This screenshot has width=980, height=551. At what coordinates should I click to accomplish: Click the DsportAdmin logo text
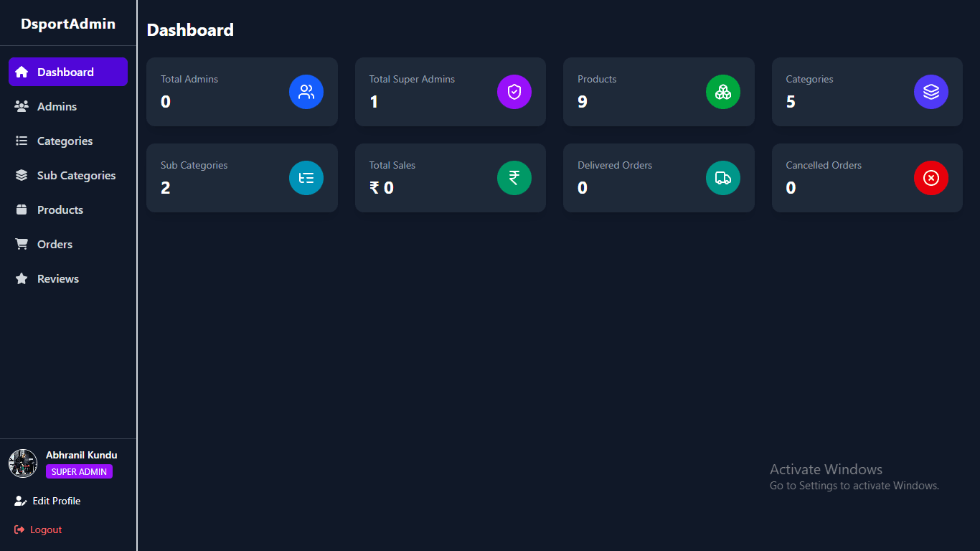coord(68,24)
